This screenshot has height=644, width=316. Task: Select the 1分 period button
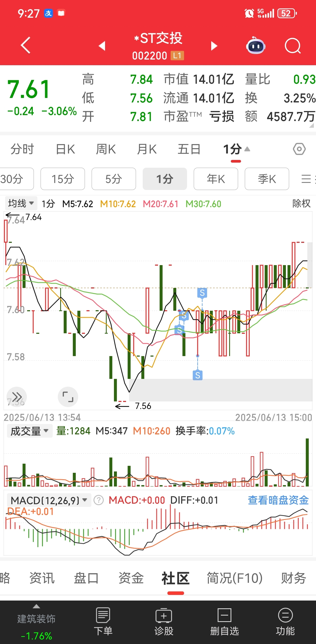[165, 179]
